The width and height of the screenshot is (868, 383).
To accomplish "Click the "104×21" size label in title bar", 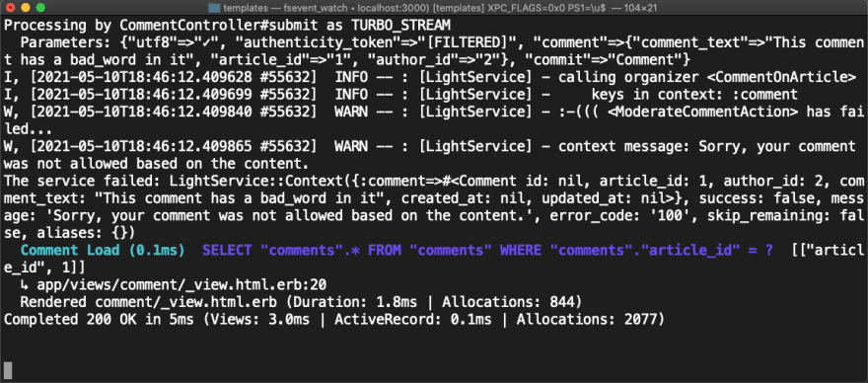I will pyautogui.click(x=638, y=8).
